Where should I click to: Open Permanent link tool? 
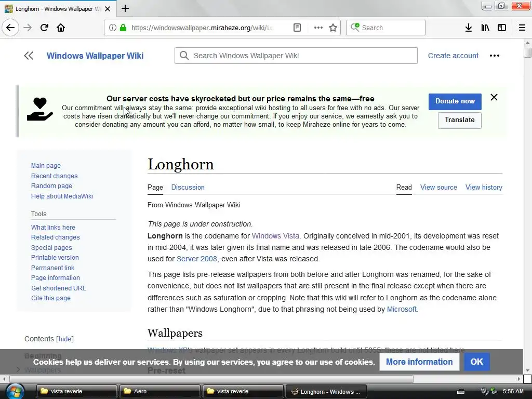click(x=52, y=268)
